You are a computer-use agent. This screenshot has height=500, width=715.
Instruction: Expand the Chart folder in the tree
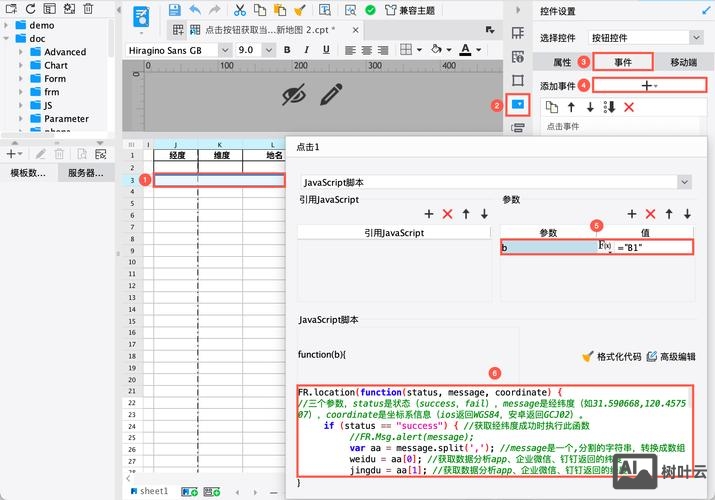(23, 65)
